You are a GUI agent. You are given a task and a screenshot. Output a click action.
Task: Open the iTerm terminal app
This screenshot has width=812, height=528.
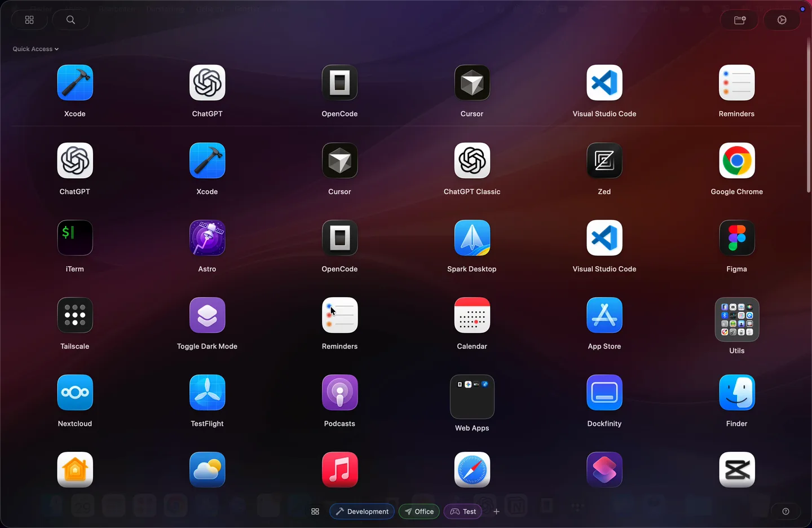75,238
